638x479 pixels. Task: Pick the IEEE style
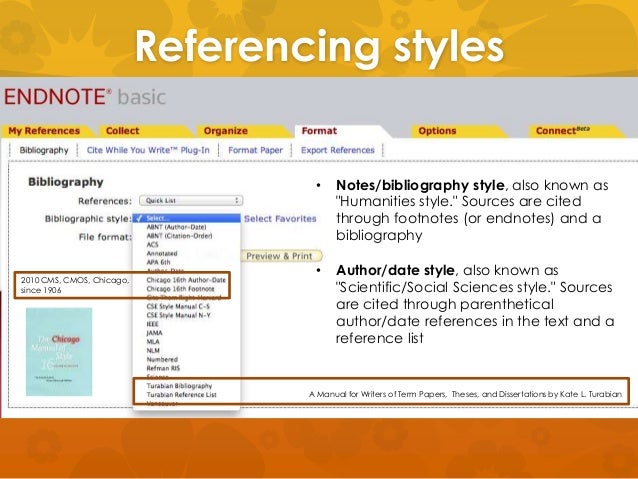click(152, 324)
